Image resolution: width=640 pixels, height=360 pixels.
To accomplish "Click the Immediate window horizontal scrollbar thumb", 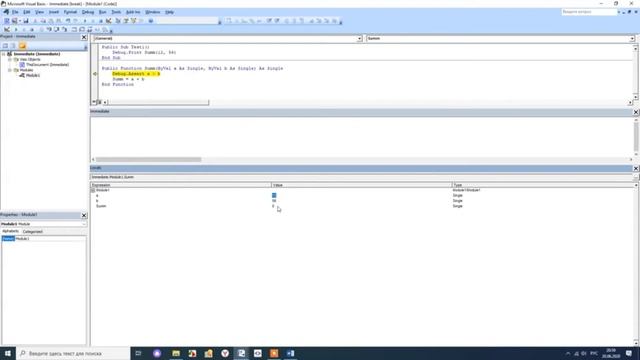I will click(149, 160).
